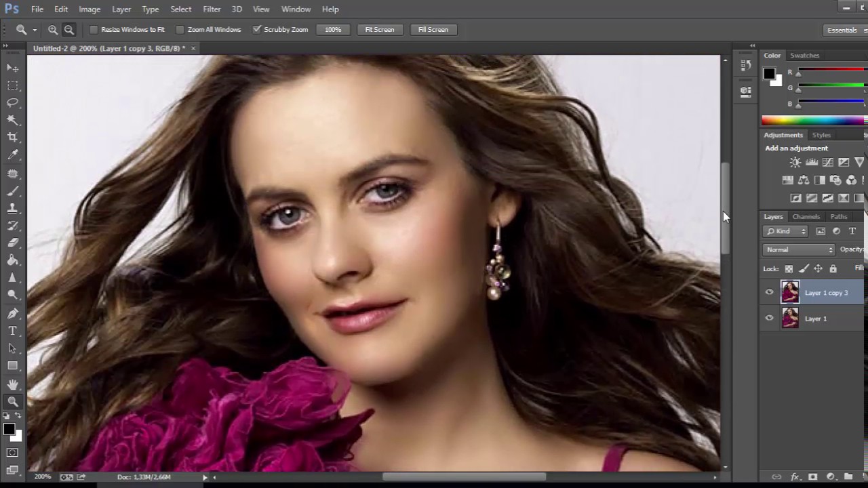Add a Brightness/Contrast adjustment
Image resolution: width=868 pixels, height=488 pixels.
795,163
